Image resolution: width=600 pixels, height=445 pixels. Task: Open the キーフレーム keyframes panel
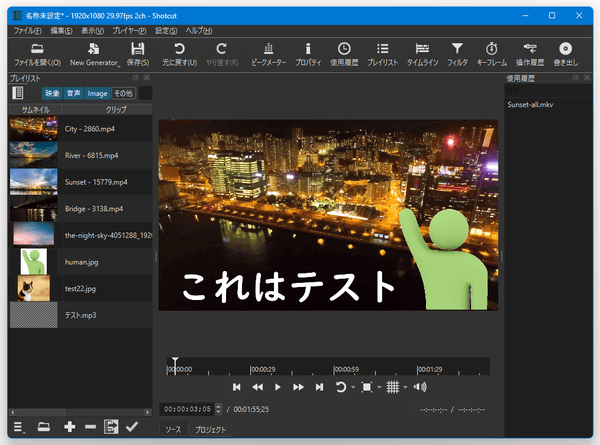click(492, 54)
